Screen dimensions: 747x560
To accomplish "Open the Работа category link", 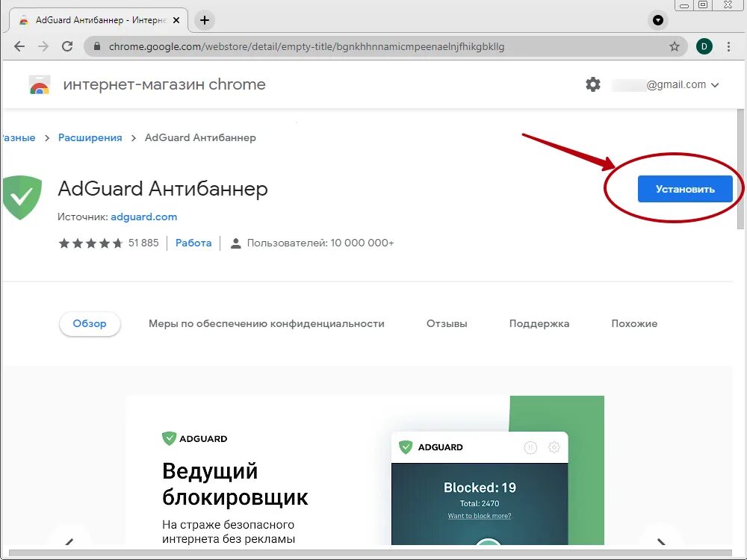I will click(x=193, y=243).
